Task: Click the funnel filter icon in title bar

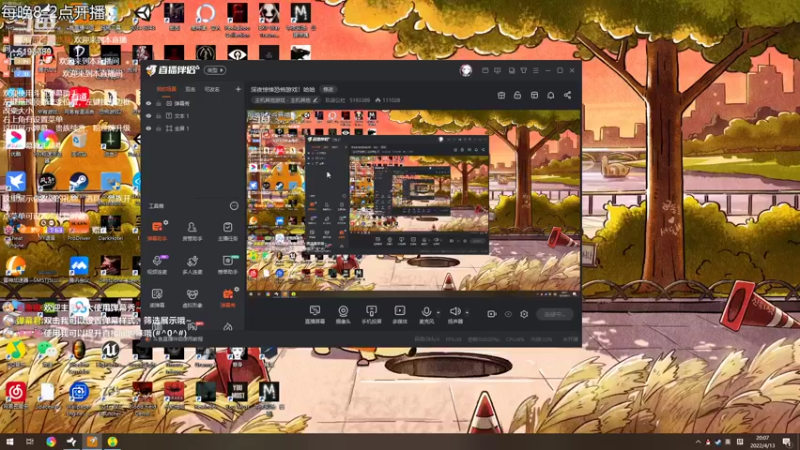Action: click(x=523, y=70)
